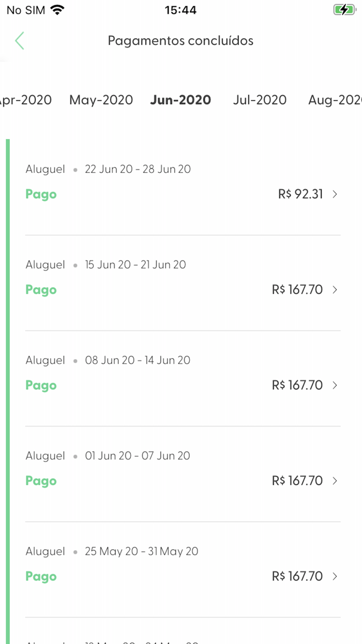Screen dimensions: 362x644
Task: Switch to the May-2020 tab
Action: coord(101,100)
